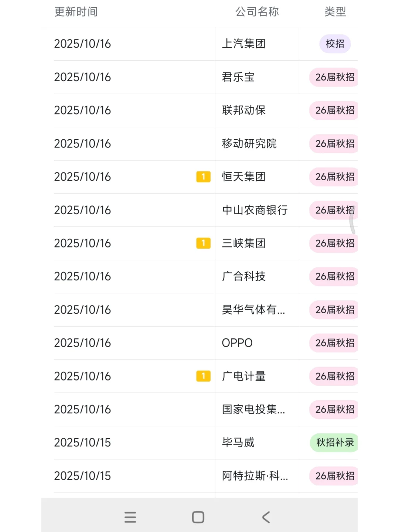This screenshot has height=532, width=399.
Task: Open the OPPO company cell
Action: (257, 343)
